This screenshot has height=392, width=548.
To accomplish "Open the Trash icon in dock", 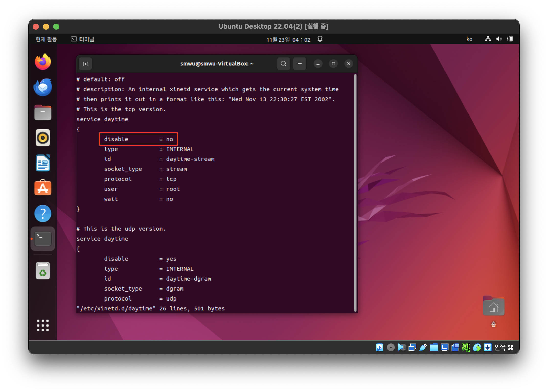I will tap(43, 271).
